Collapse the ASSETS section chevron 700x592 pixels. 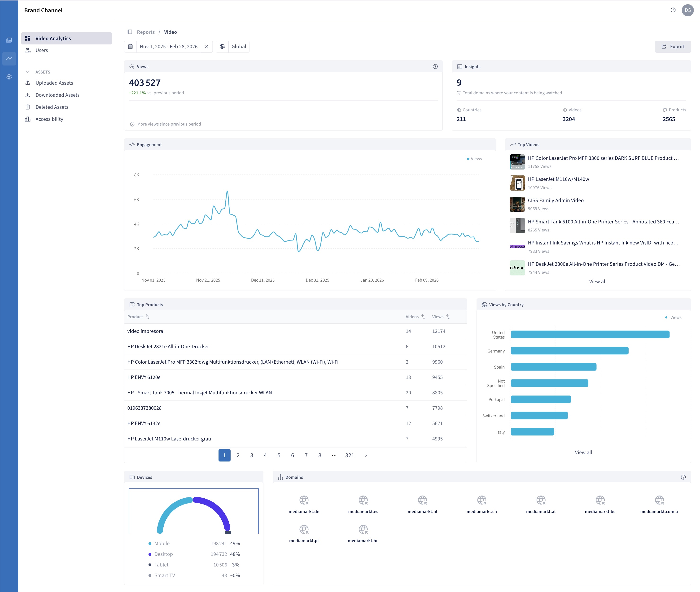(x=28, y=72)
